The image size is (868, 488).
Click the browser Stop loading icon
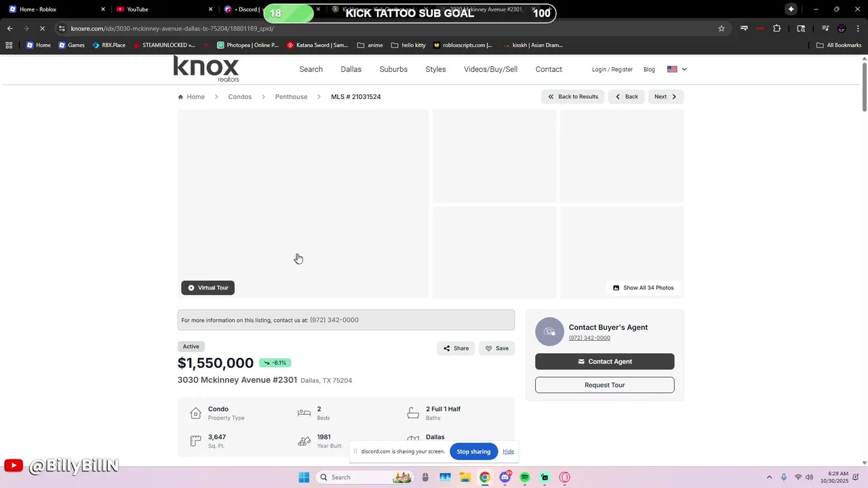(42, 28)
